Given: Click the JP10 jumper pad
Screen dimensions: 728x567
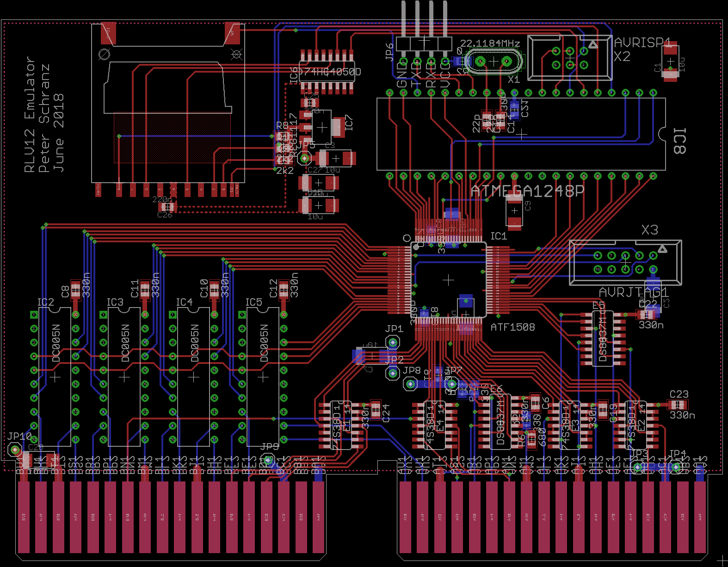Looking at the screenshot, I should click(x=15, y=449).
